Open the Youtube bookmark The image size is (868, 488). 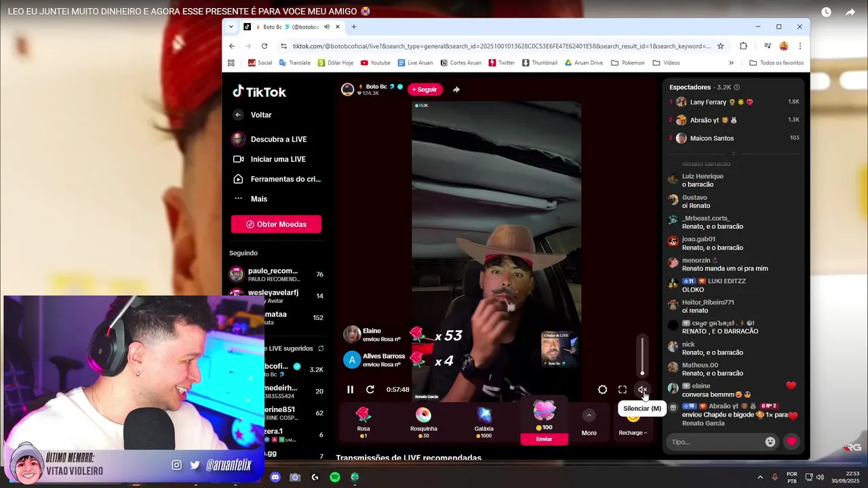coord(376,63)
